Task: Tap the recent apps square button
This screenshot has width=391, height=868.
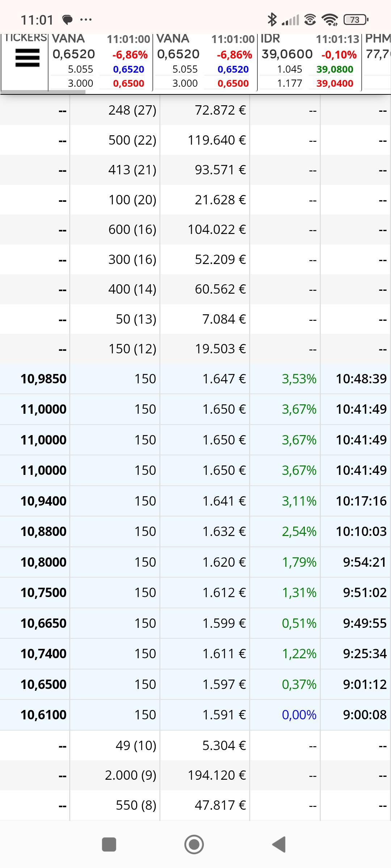Action: coord(109,844)
